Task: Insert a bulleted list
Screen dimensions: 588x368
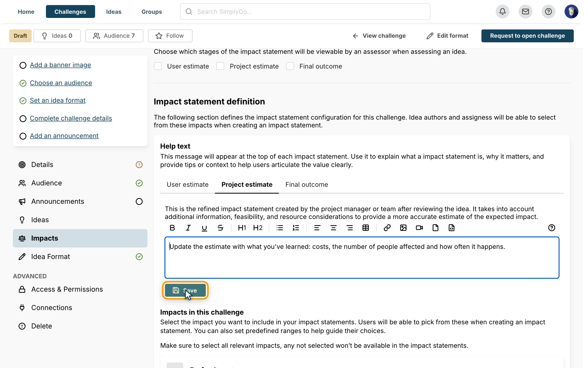Action: 280,228
